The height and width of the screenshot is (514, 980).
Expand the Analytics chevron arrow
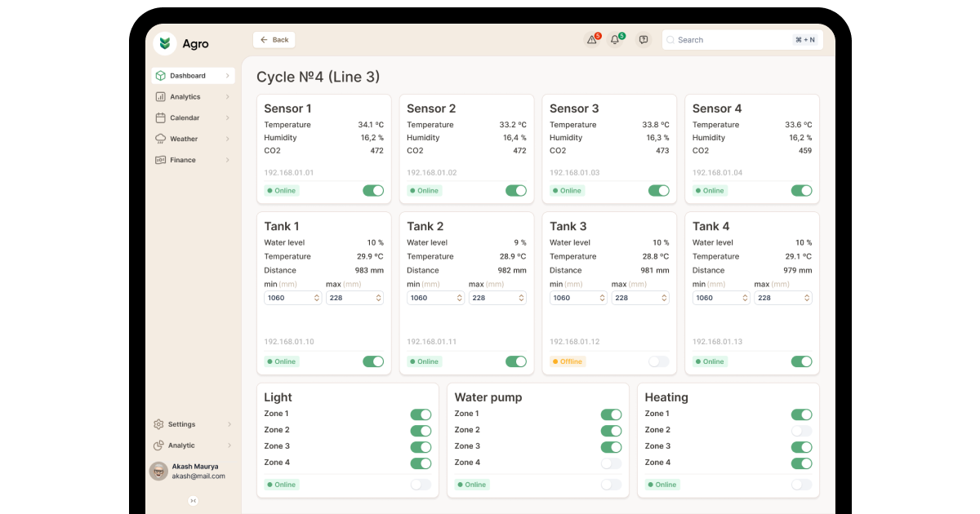tap(227, 96)
